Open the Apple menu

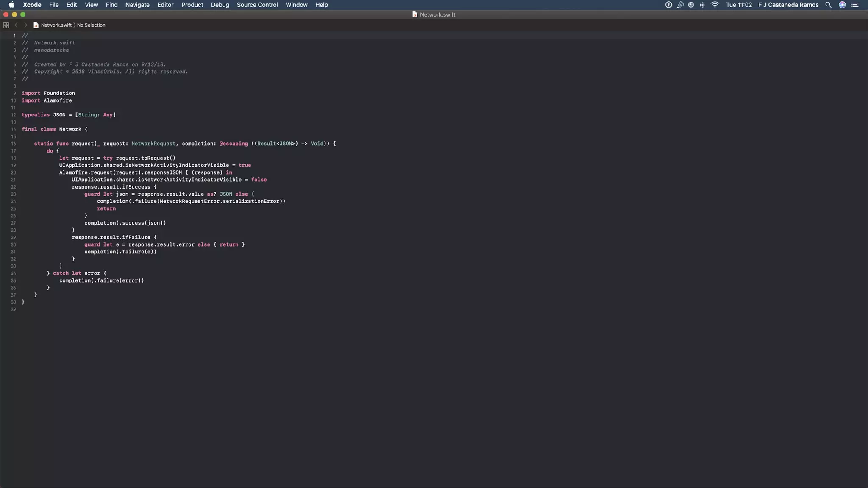(x=11, y=5)
